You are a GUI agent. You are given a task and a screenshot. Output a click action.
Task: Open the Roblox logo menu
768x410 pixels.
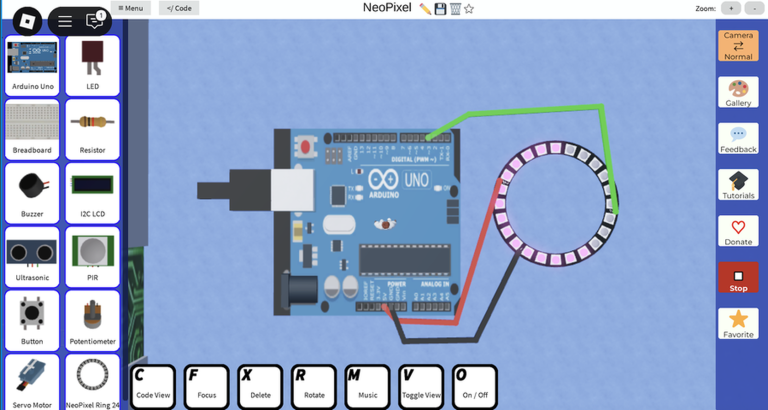(27, 21)
